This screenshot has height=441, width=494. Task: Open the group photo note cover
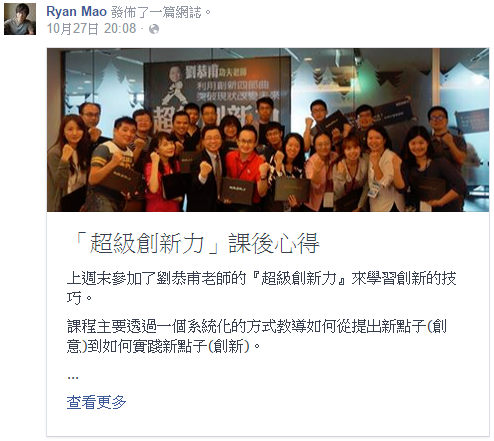[268, 130]
